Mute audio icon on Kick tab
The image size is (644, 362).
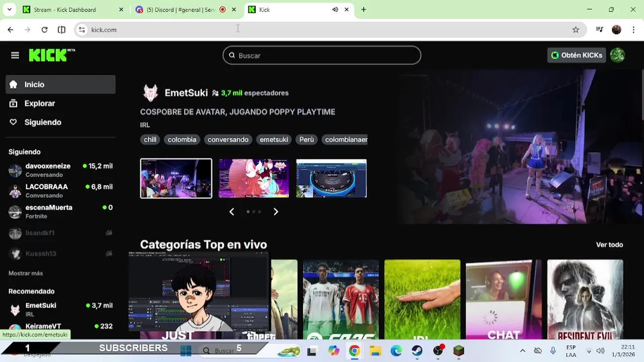[335, 10]
